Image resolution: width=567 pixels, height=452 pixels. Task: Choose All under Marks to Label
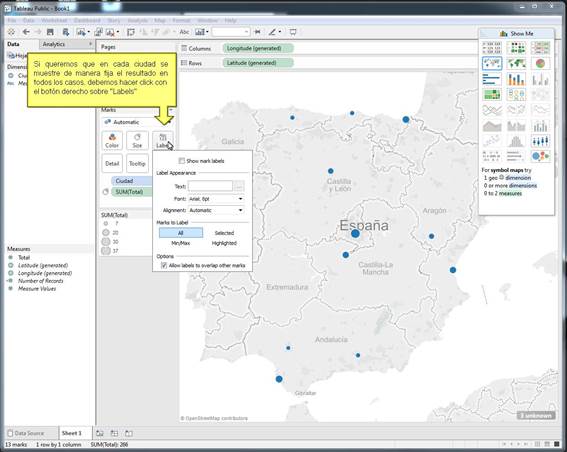pos(181,233)
